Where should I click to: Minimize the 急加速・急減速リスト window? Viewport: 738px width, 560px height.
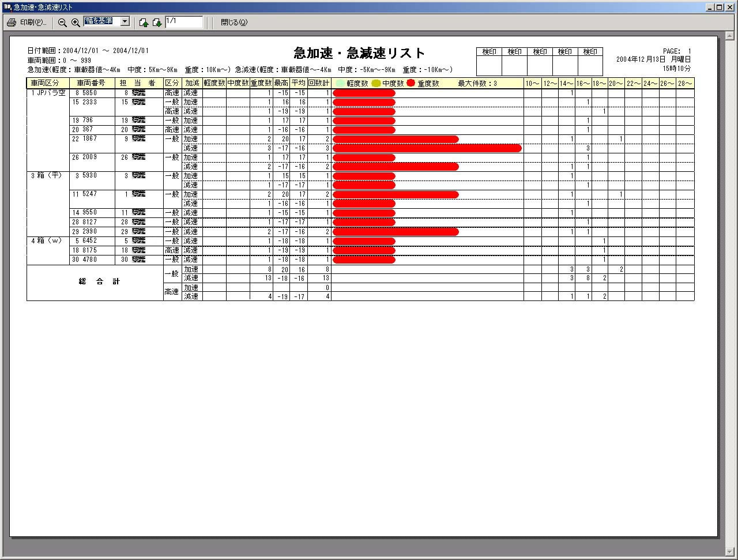click(709, 7)
